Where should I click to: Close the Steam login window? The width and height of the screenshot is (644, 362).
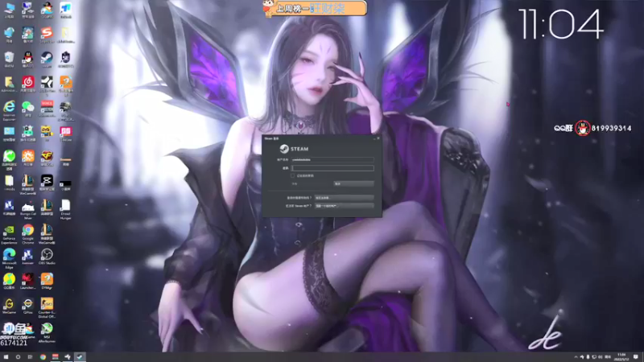click(378, 138)
